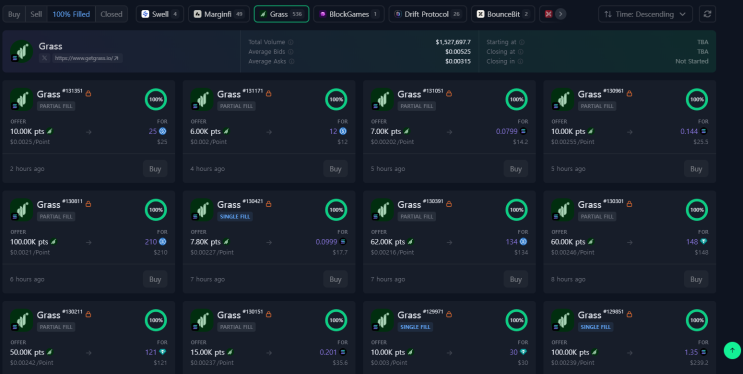This screenshot has width=743, height=374.
Task: Click lock icon on offer #130961
Action: point(629,93)
